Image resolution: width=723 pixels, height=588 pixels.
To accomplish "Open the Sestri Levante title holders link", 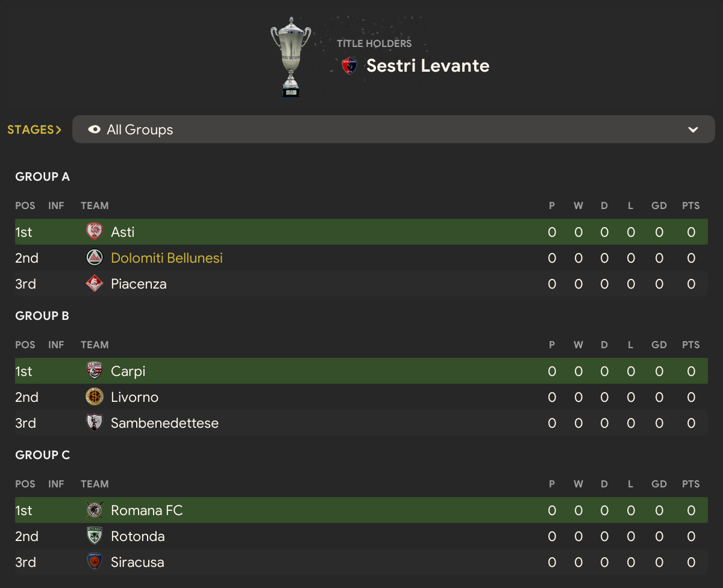I will [x=428, y=66].
